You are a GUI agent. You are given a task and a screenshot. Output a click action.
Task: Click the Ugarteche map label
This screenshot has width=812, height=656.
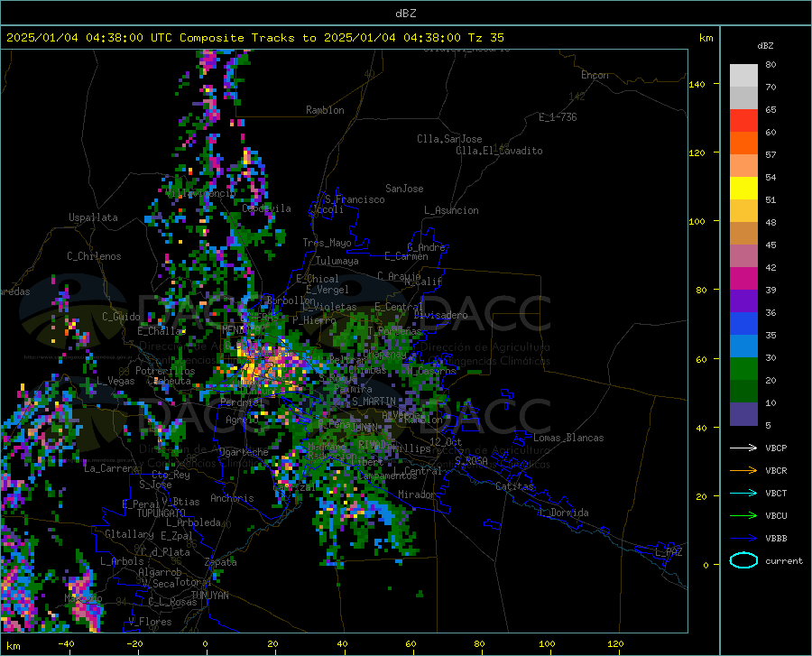coord(244,452)
